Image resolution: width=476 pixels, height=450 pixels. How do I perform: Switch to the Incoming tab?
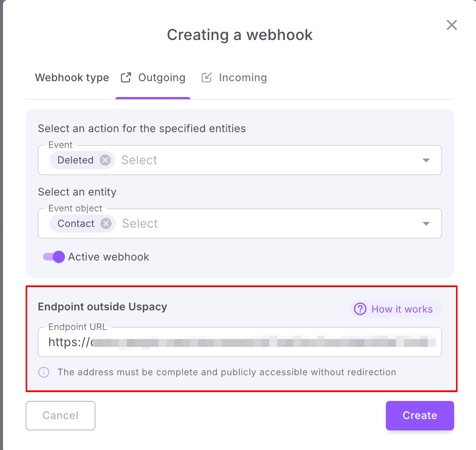pos(243,78)
